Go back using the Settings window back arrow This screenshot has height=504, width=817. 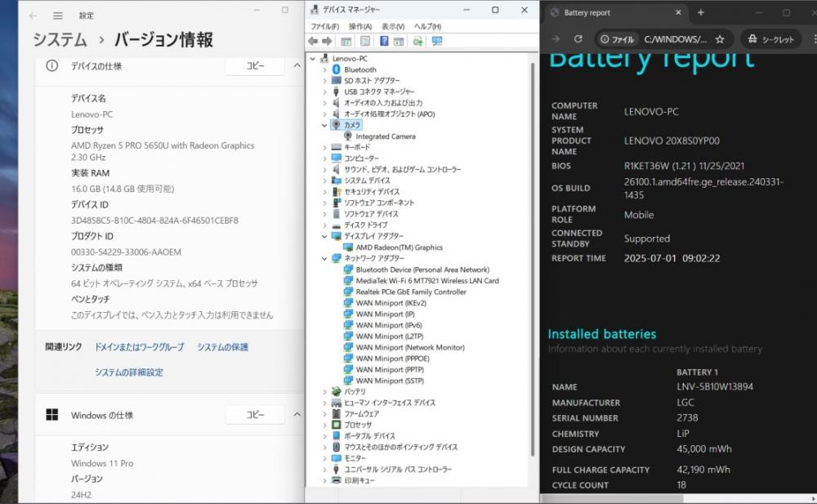33,16
